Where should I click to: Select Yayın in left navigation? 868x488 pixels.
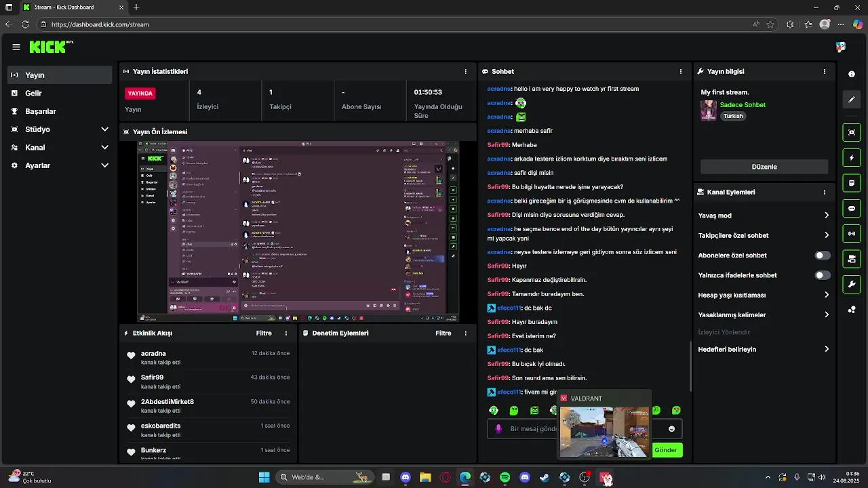60,75
